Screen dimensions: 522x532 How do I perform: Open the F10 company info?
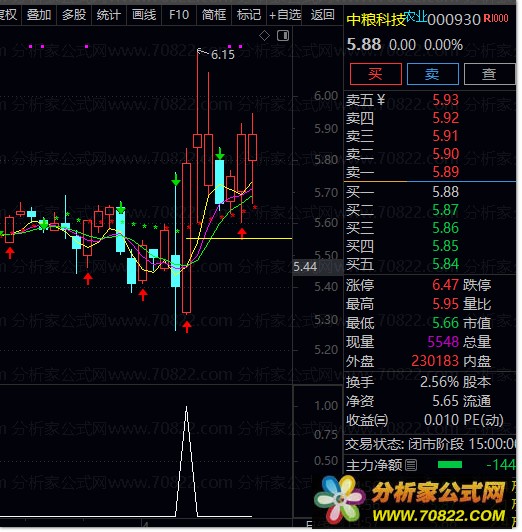pyautogui.click(x=179, y=15)
